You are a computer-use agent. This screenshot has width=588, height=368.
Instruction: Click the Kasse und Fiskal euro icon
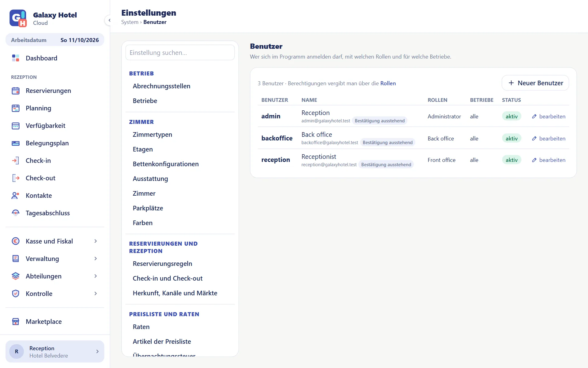(16, 241)
